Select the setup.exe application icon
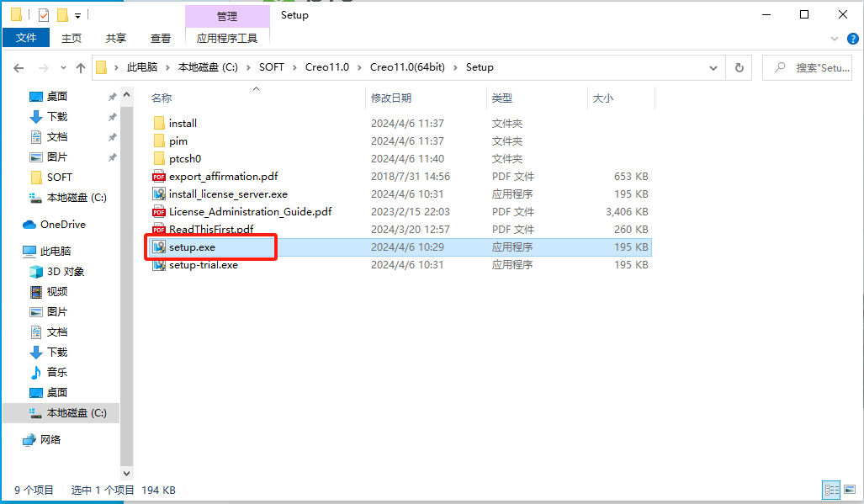Viewport: 864px width, 504px height. [159, 247]
